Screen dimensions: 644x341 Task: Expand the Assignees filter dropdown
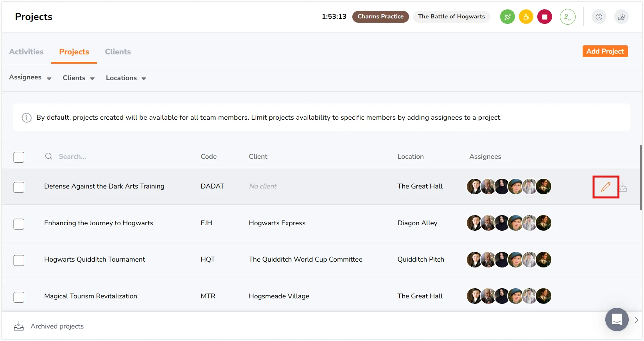[30, 77]
